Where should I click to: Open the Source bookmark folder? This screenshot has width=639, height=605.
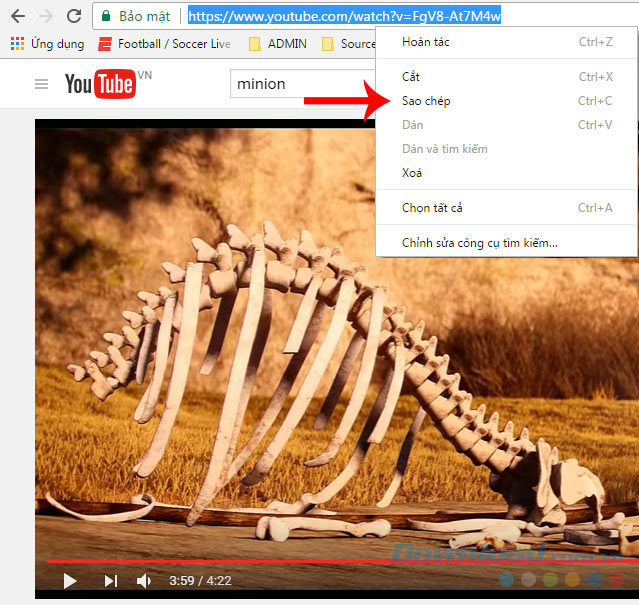pyautogui.click(x=350, y=44)
